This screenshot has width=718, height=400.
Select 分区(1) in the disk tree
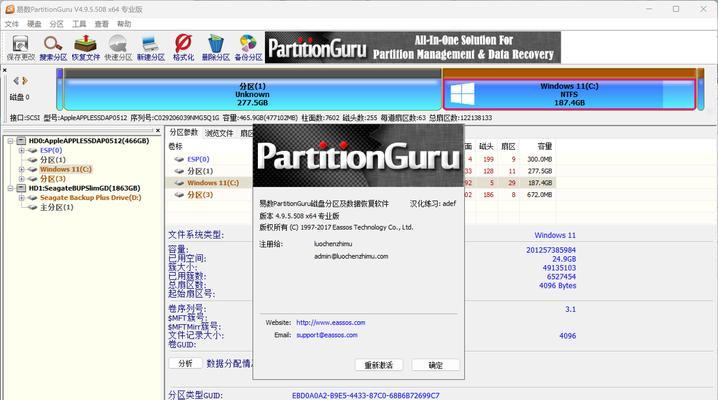[x=53, y=160]
